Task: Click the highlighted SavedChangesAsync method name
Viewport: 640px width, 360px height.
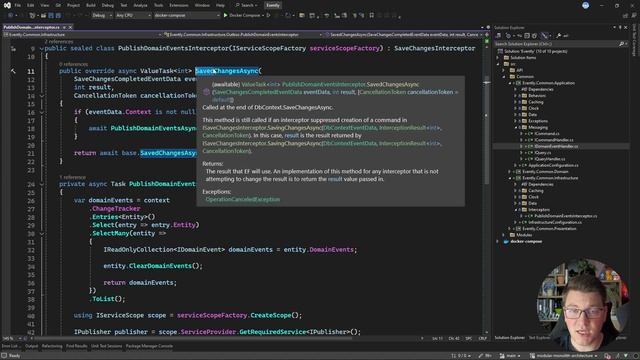Action: 227,71
